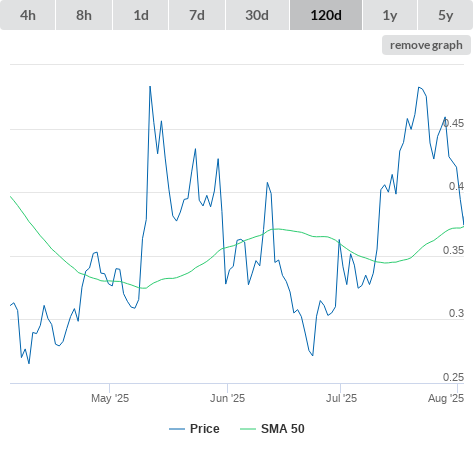Switch to the 8h time range

point(84,15)
